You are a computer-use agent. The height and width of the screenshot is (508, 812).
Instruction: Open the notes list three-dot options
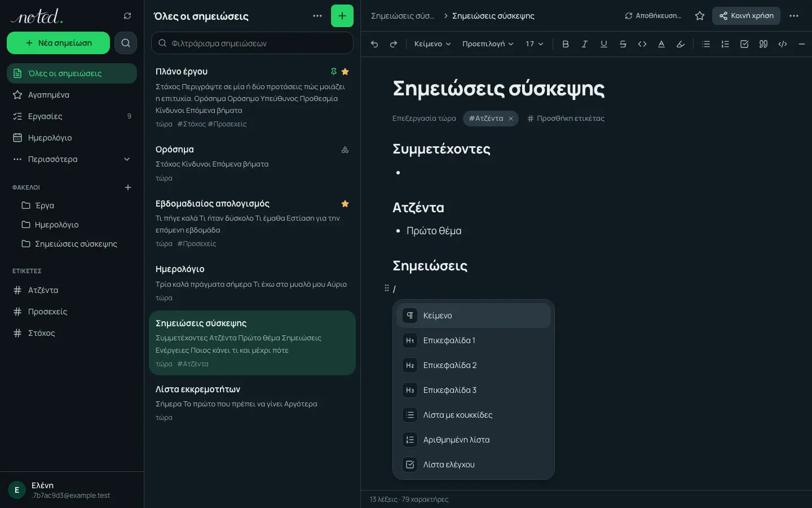pyautogui.click(x=317, y=16)
